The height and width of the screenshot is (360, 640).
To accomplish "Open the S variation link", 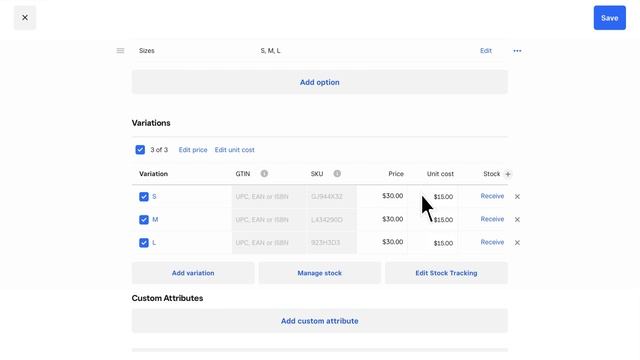I will click(x=154, y=196).
